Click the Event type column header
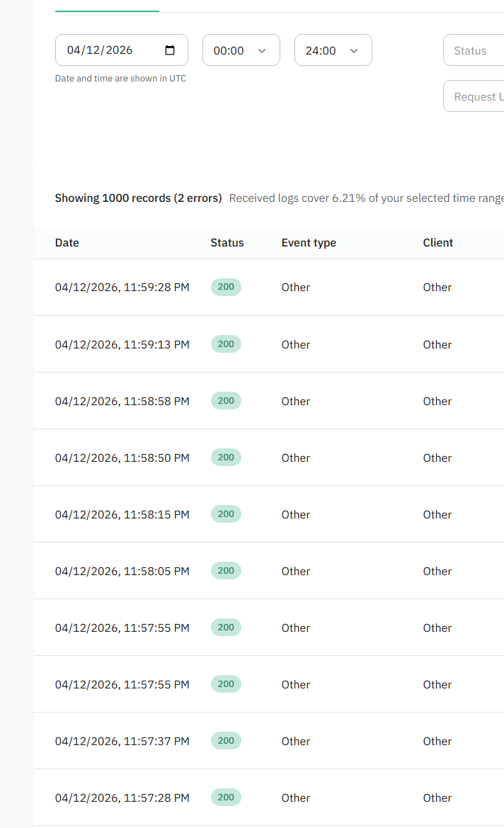The height and width of the screenshot is (828, 504). [x=309, y=242]
